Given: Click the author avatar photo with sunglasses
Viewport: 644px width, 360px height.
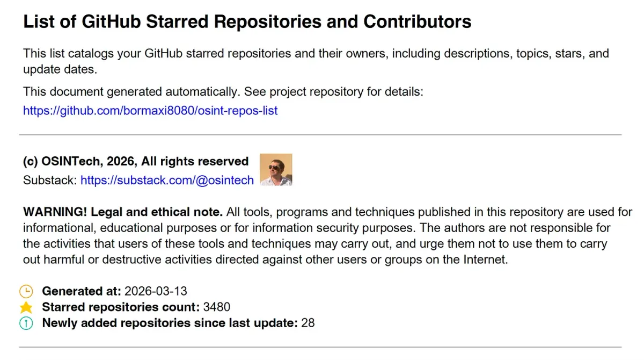Looking at the screenshot, I should click(x=276, y=170).
